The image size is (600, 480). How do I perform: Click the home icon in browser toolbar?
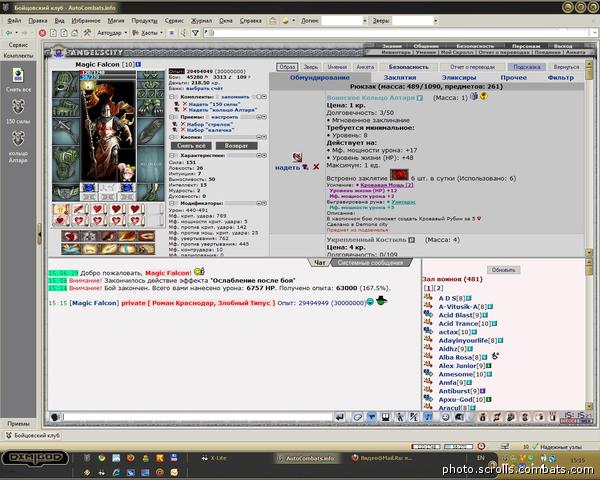point(75,33)
